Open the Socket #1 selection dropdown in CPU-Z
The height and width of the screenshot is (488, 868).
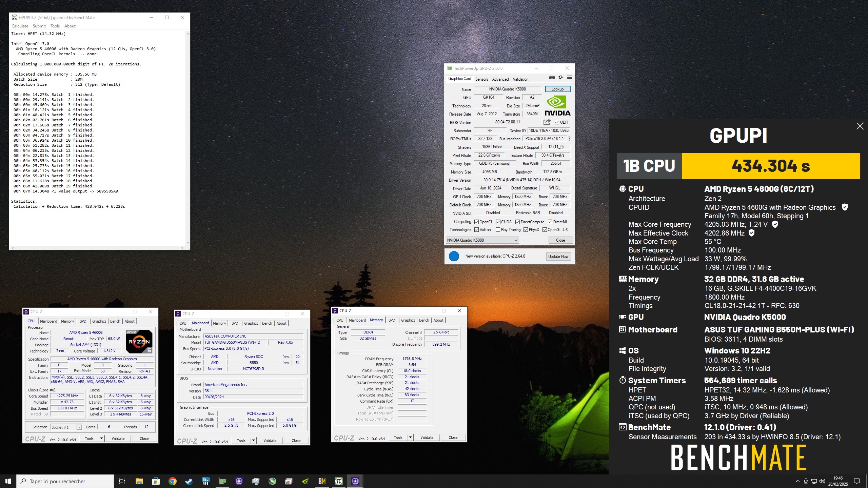point(66,427)
